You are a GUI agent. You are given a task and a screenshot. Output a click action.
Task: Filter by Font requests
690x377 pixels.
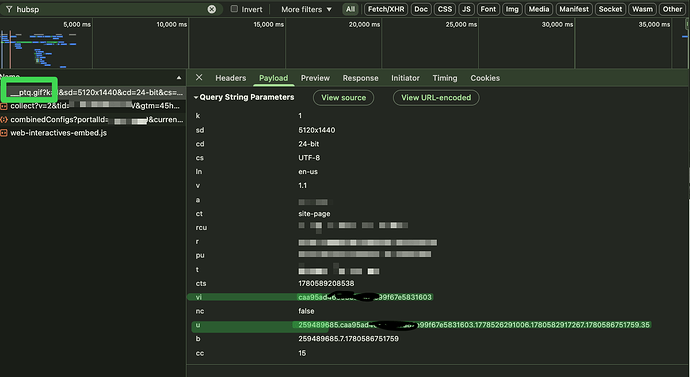pyautogui.click(x=488, y=9)
